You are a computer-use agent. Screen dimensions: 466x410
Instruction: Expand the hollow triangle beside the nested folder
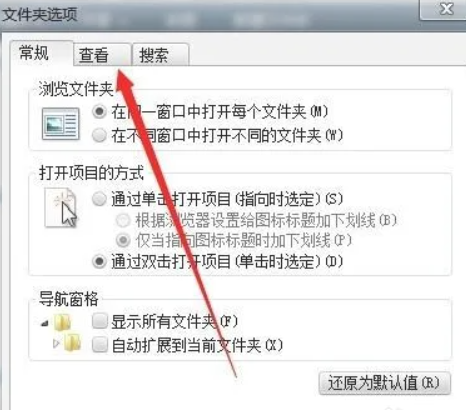[56, 343]
